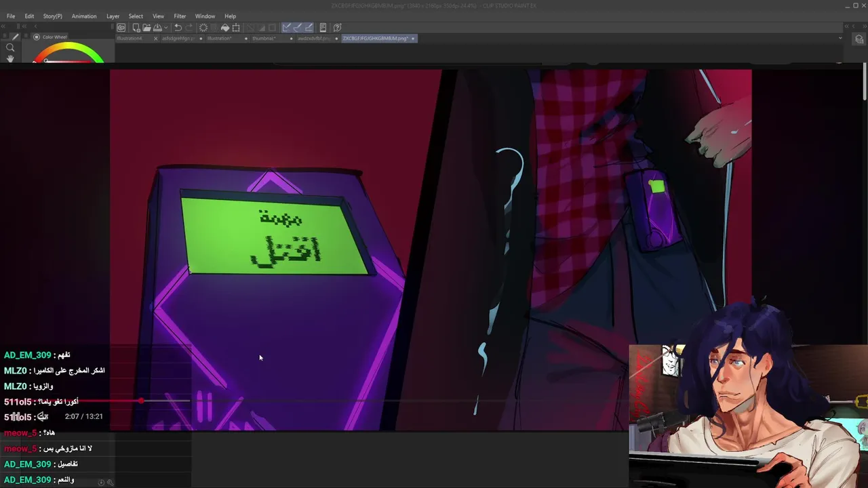Create a new canvas file

click(136, 28)
